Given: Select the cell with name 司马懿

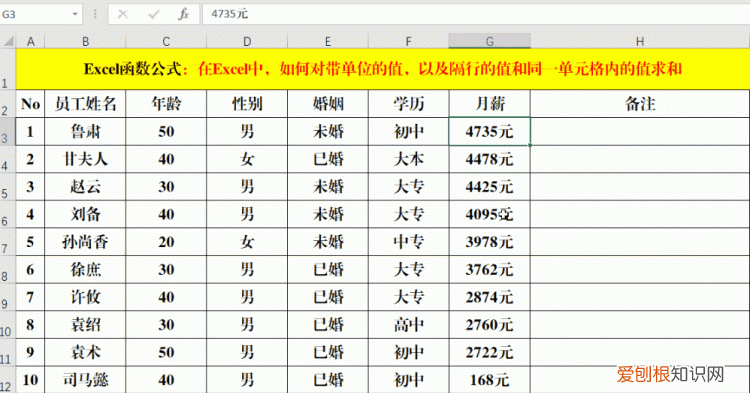Looking at the screenshot, I should coord(86,380).
